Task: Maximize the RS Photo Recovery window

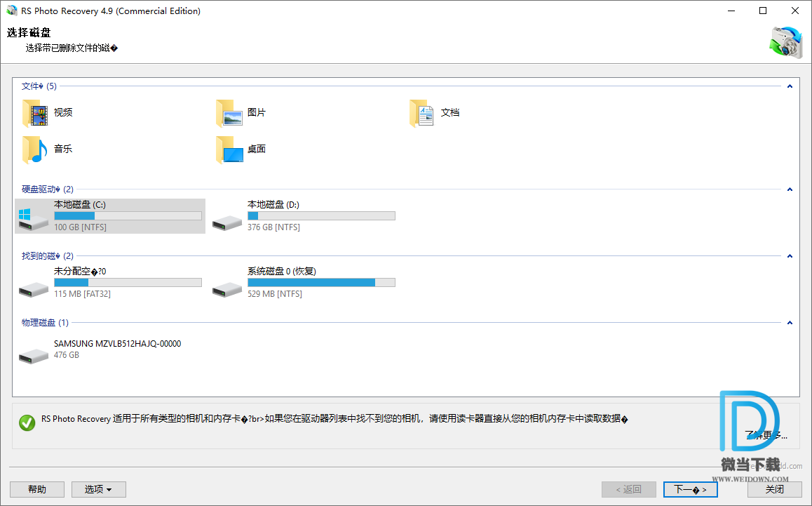Action: [763, 11]
